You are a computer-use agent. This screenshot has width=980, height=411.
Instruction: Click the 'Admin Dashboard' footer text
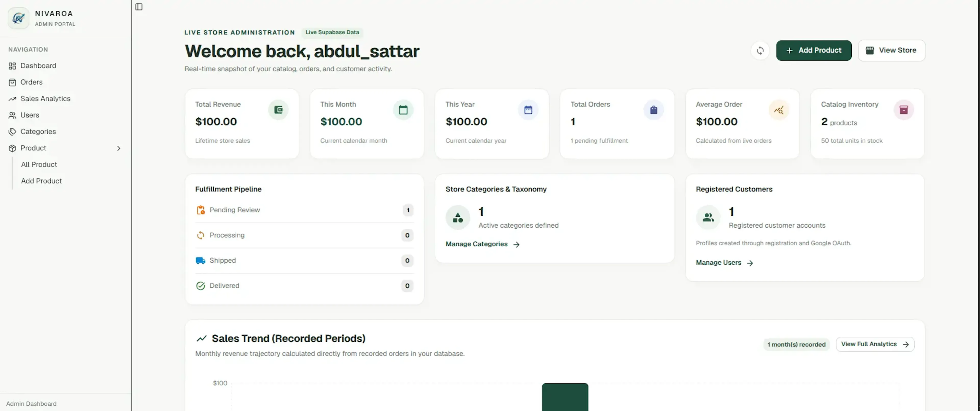point(31,404)
